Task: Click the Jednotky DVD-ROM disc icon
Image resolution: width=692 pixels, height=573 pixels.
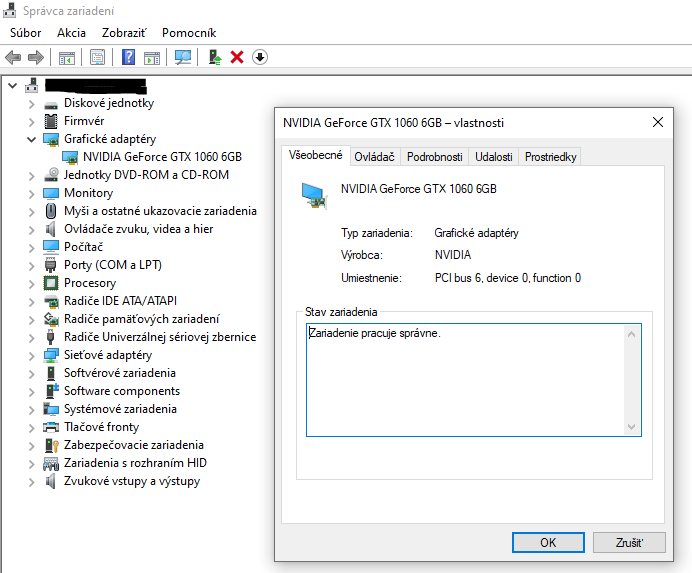Action: 51,175
